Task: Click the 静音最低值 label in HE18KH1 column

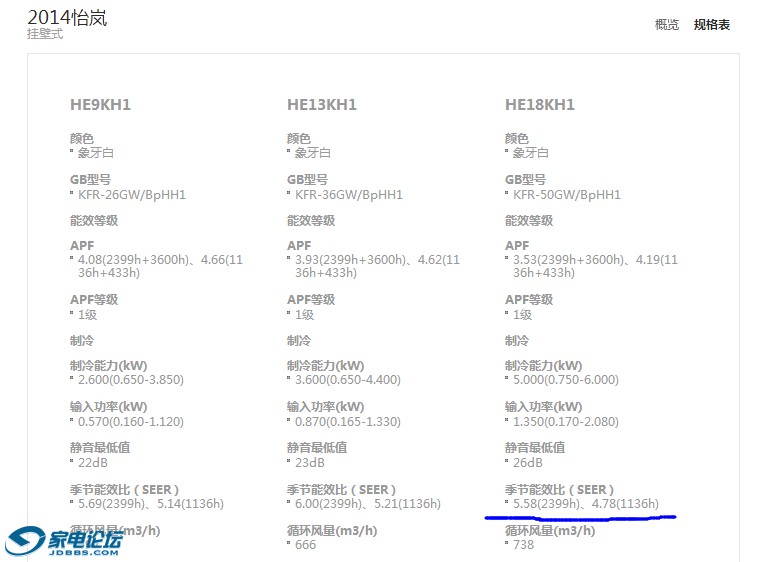Action: pyautogui.click(x=535, y=447)
